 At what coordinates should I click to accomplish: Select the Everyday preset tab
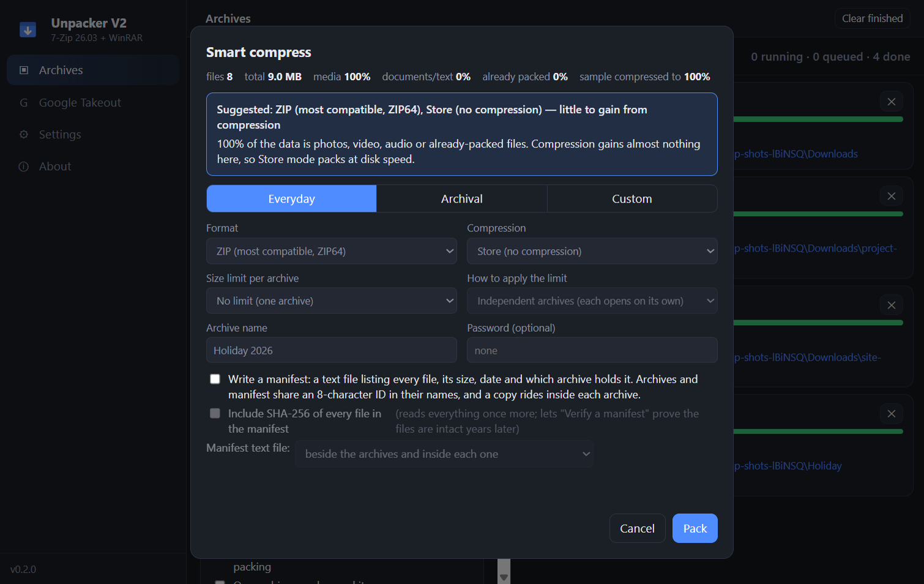pos(291,198)
